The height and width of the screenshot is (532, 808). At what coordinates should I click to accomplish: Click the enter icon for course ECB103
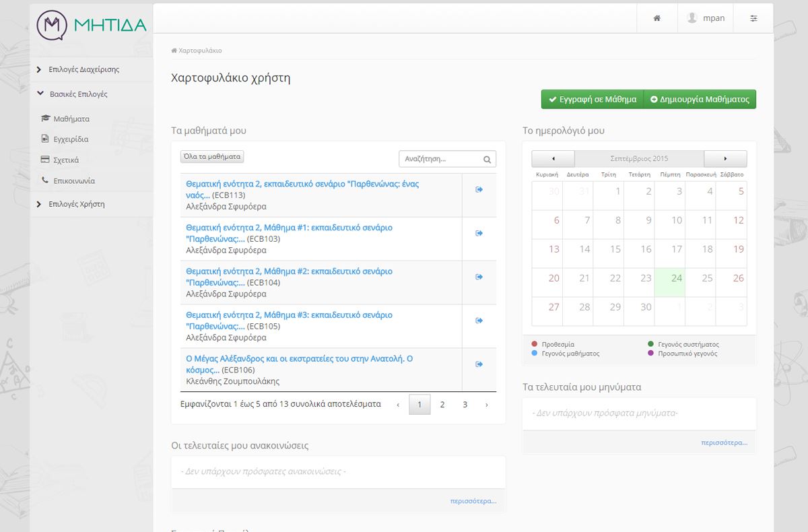click(x=479, y=234)
